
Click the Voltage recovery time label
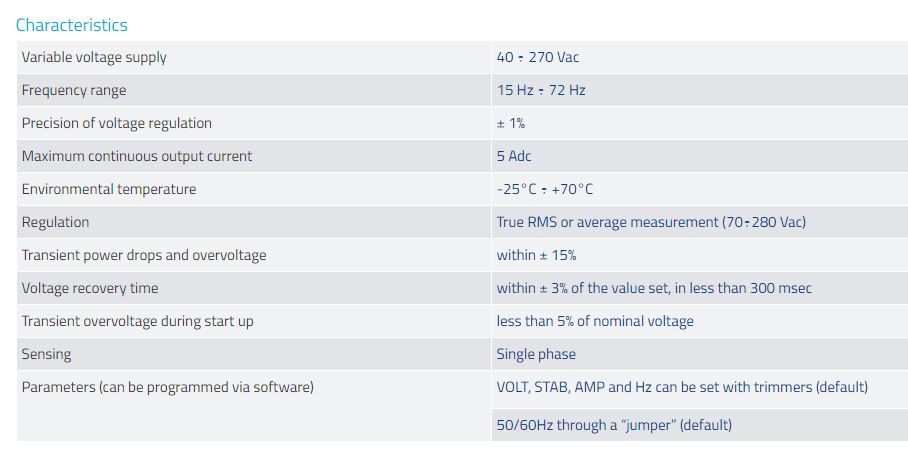(x=90, y=289)
